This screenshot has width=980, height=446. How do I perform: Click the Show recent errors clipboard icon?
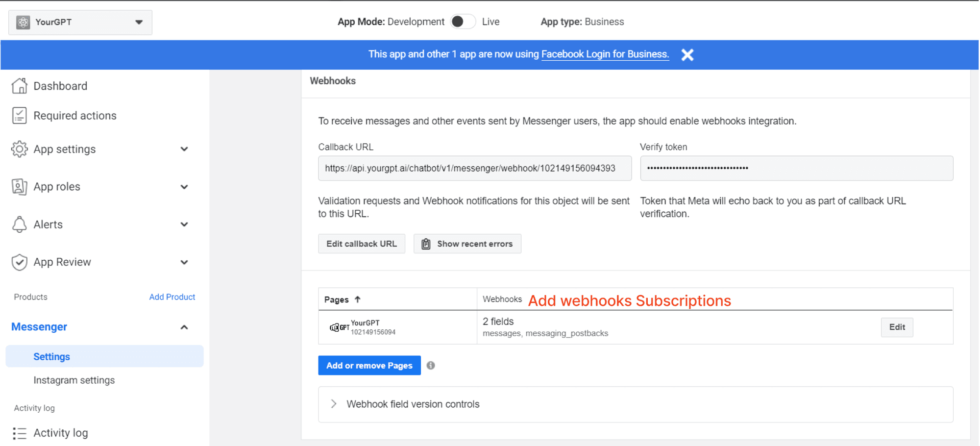click(x=426, y=243)
